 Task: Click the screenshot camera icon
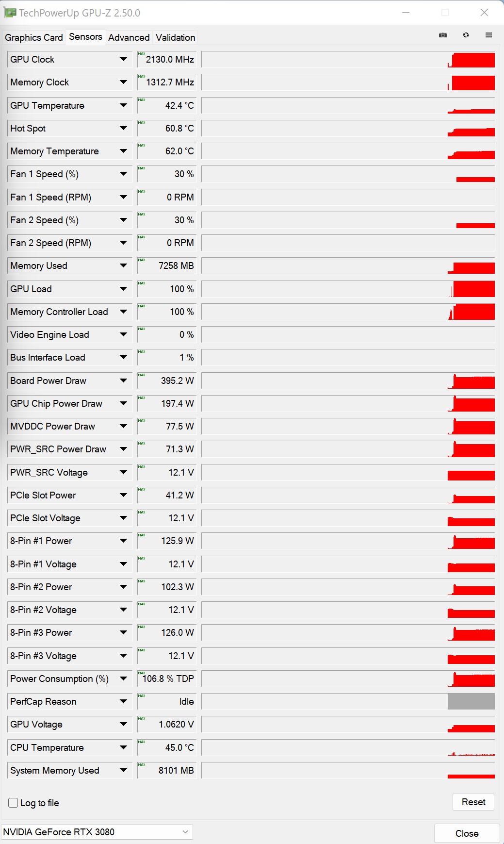click(443, 35)
